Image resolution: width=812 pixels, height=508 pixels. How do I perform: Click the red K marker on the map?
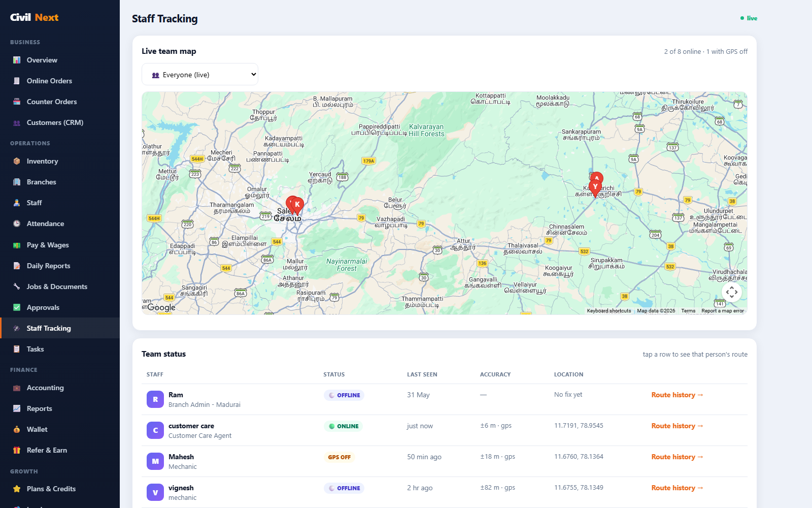[x=297, y=205]
